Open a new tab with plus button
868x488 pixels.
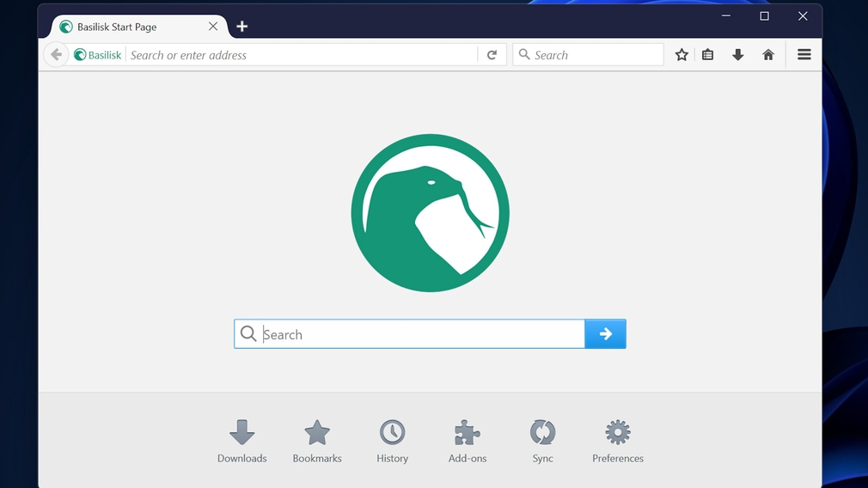click(x=241, y=26)
